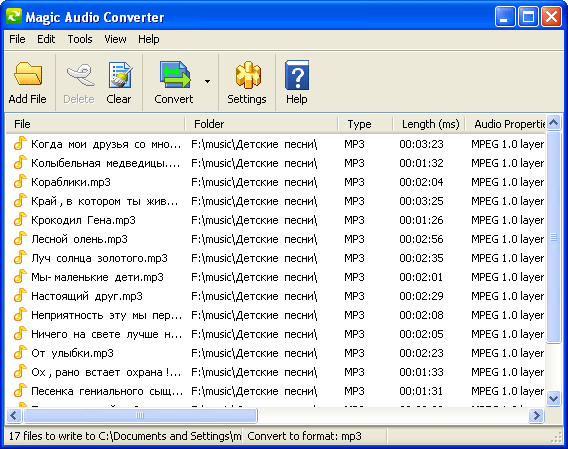This screenshot has height=449, width=568.
Task: Click length value 00:02:01
Action: (421, 277)
